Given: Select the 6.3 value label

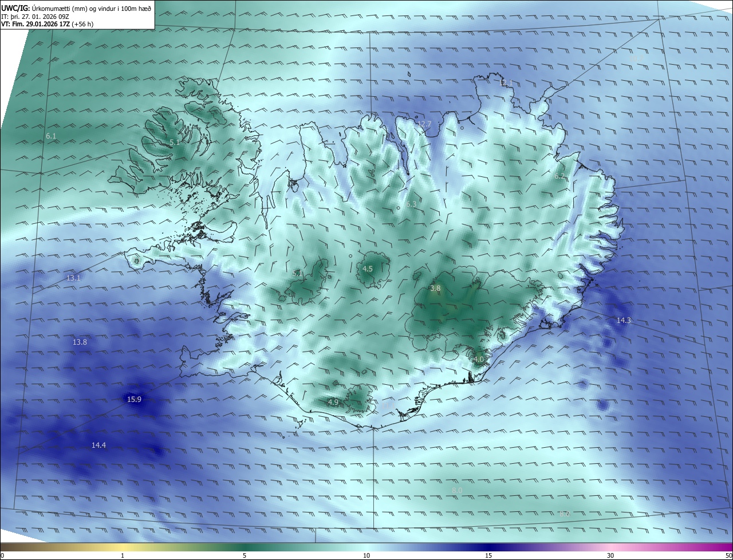Looking at the screenshot, I should coord(411,204).
